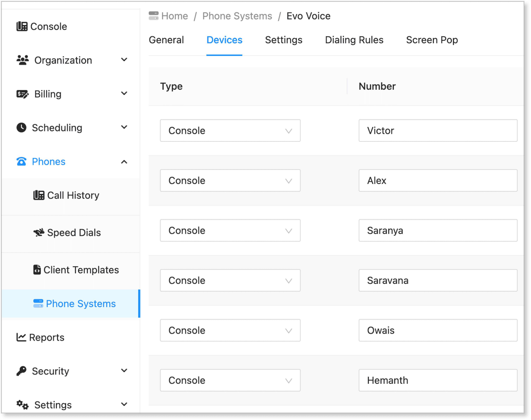
Task: Open Type dropdown for Saravana row
Action: point(230,280)
